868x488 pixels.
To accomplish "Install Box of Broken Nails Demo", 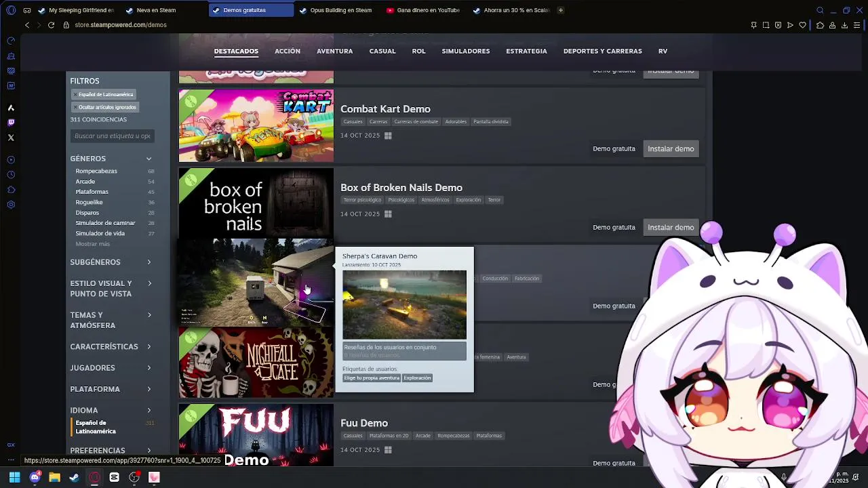I will (671, 228).
